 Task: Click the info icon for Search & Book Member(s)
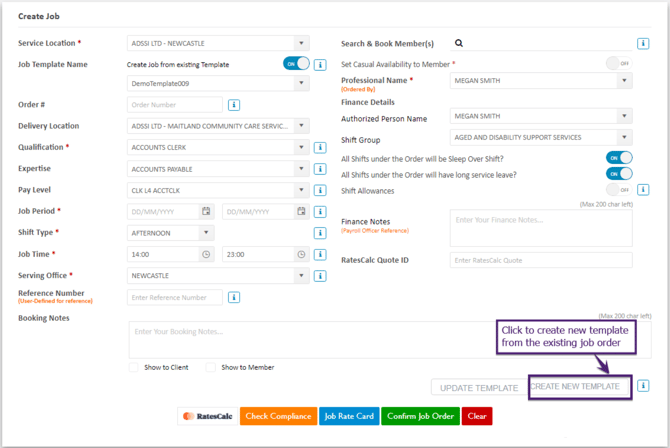[643, 43]
